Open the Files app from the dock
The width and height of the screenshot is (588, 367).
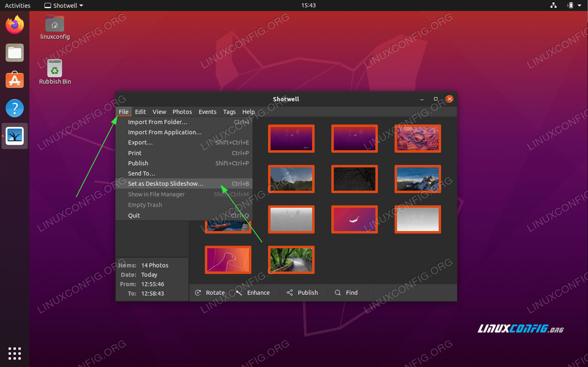pos(14,52)
